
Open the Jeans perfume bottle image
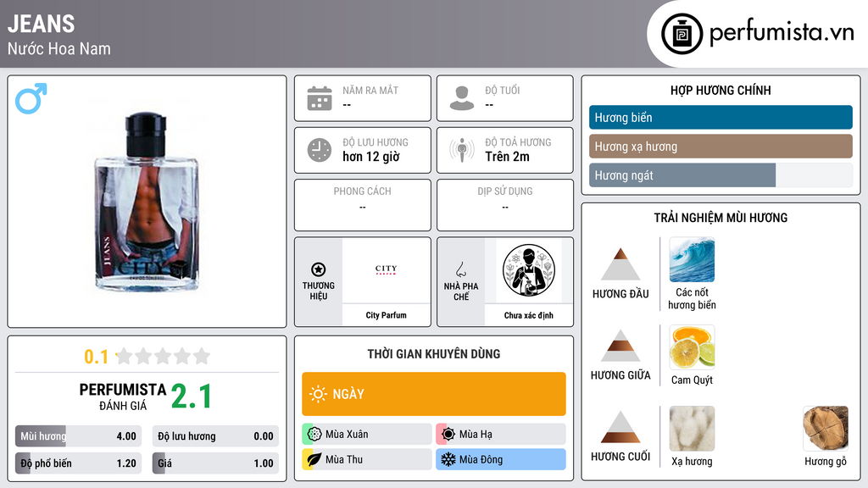[147, 202]
